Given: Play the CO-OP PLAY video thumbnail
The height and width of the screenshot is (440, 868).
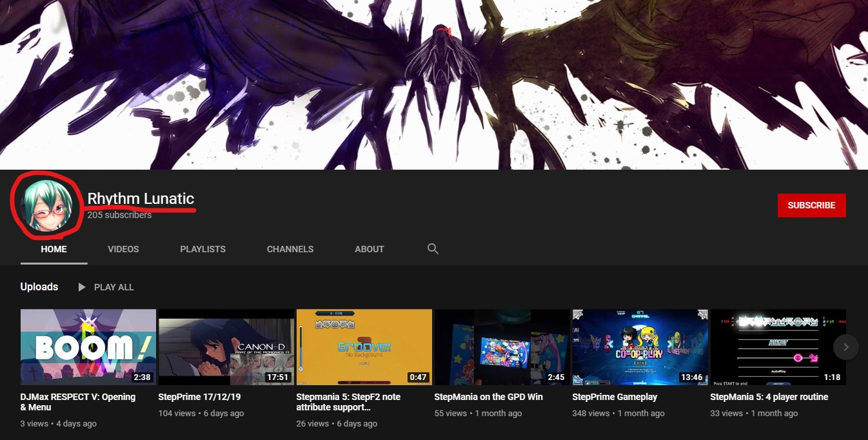Looking at the screenshot, I should 640,347.
